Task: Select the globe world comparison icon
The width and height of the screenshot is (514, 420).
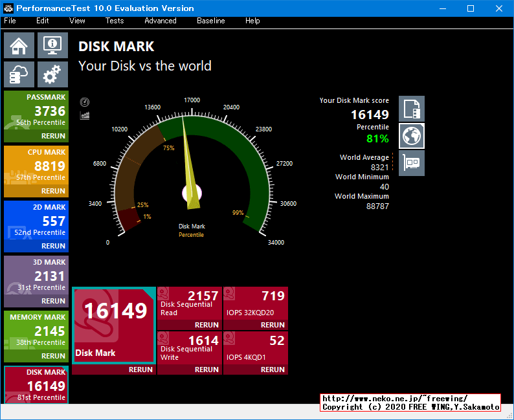Action: coord(412,135)
